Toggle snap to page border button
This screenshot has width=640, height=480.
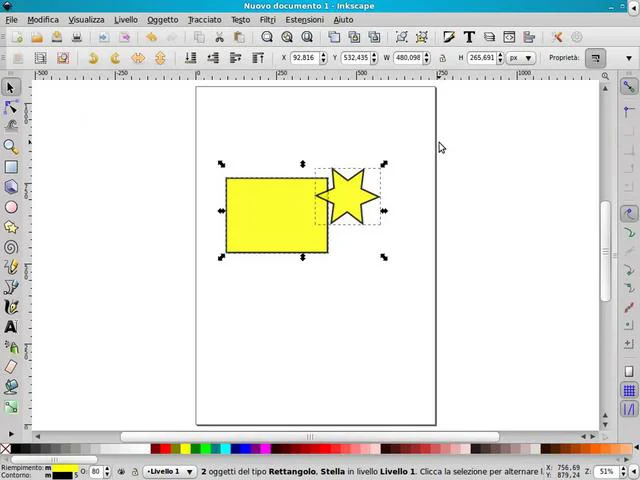point(629,371)
